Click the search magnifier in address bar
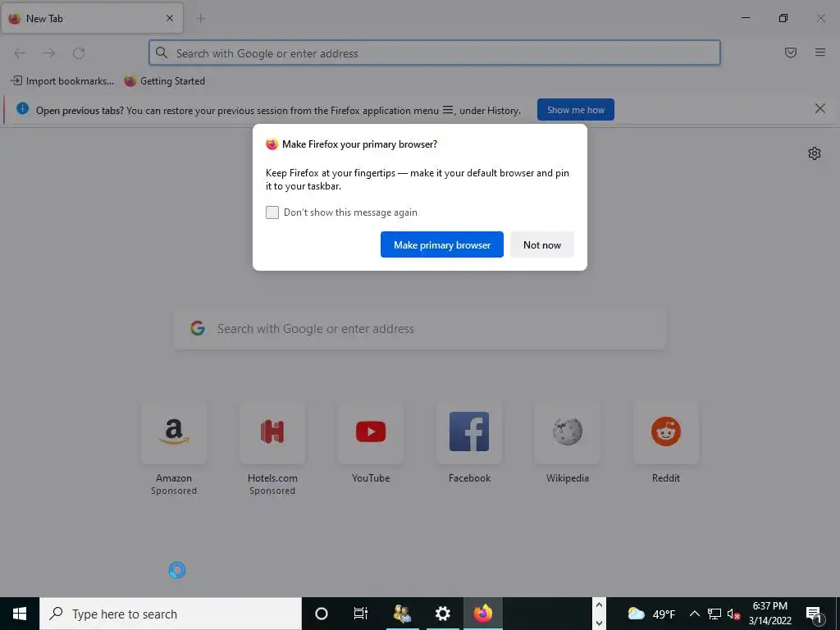This screenshot has width=840, height=630. click(162, 52)
